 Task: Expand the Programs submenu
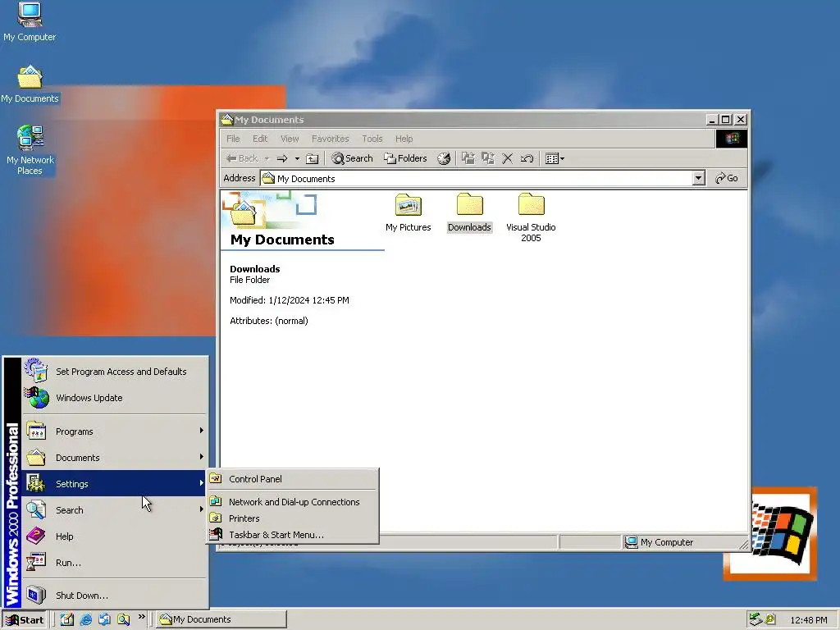(115, 431)
